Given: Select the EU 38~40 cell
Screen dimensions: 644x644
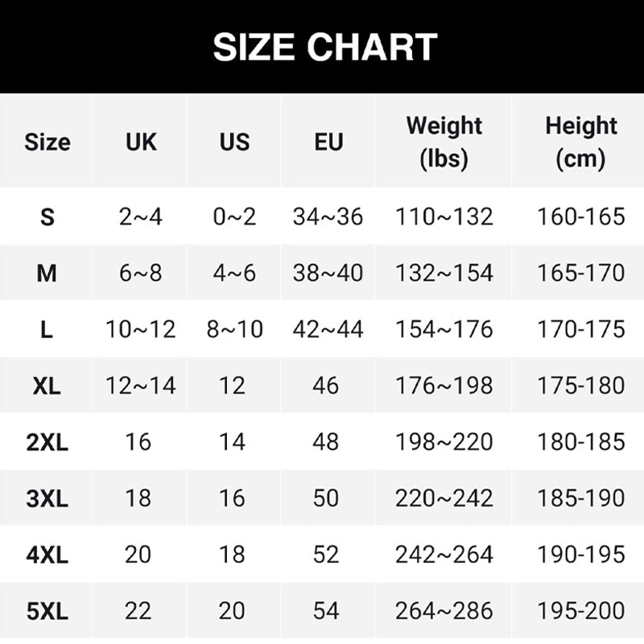Looking at the screenshot, I should pyautogui.click(x=328, y=273).
